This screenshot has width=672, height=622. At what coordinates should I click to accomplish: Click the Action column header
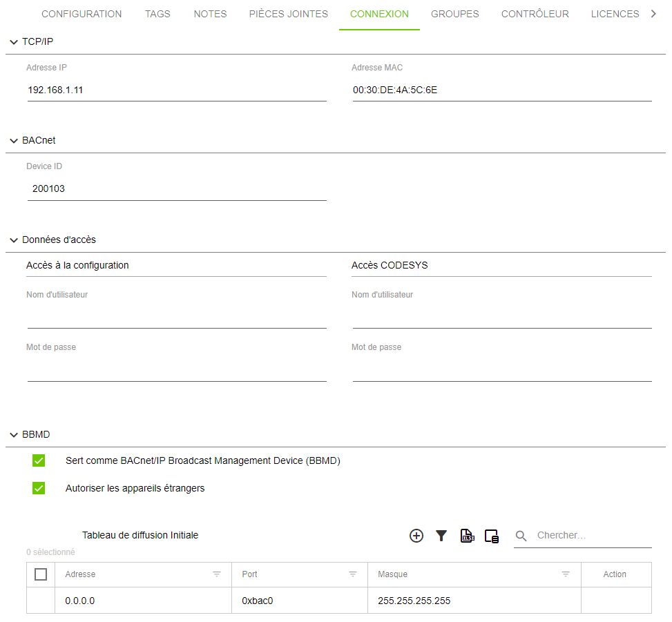coord(616,574)
